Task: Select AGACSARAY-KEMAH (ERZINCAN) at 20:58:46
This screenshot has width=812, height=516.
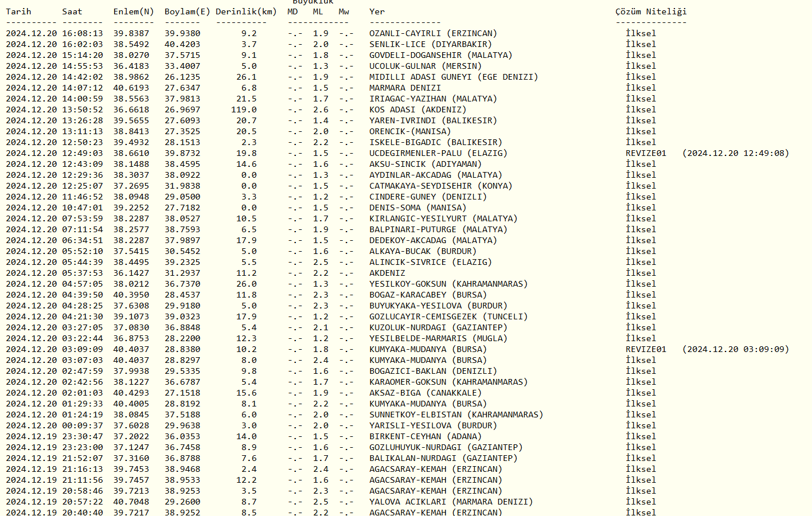Action: coord(436,491)
